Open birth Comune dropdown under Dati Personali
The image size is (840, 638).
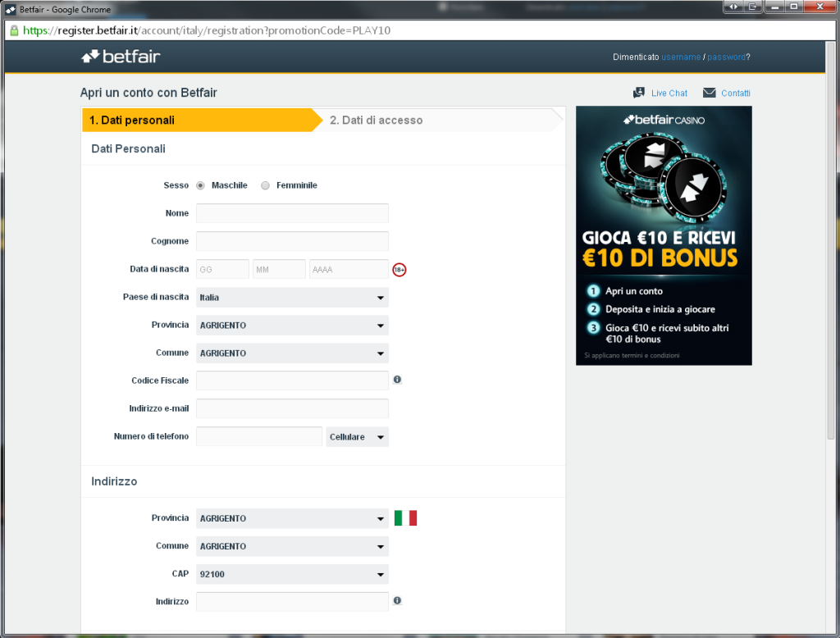pos(292,353)
